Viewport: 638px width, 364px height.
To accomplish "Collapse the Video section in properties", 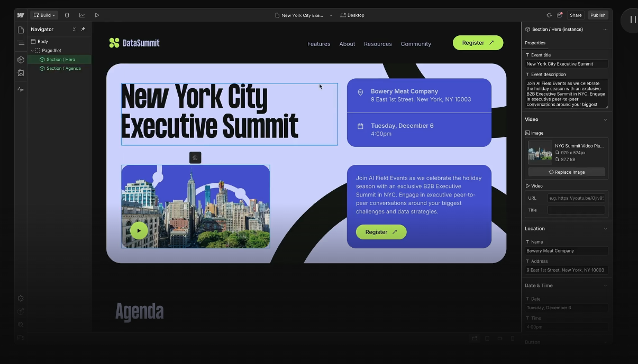I will click(x=605, y=119).
